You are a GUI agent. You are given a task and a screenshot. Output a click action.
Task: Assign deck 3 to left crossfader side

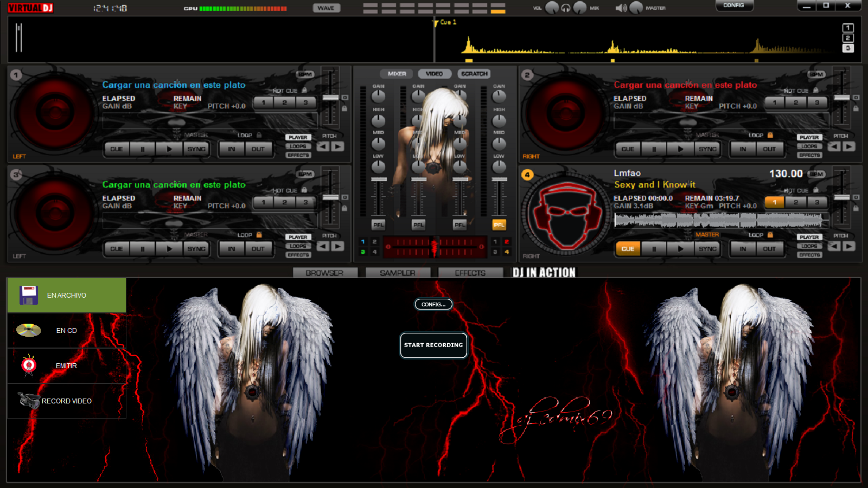pos(363,252)
